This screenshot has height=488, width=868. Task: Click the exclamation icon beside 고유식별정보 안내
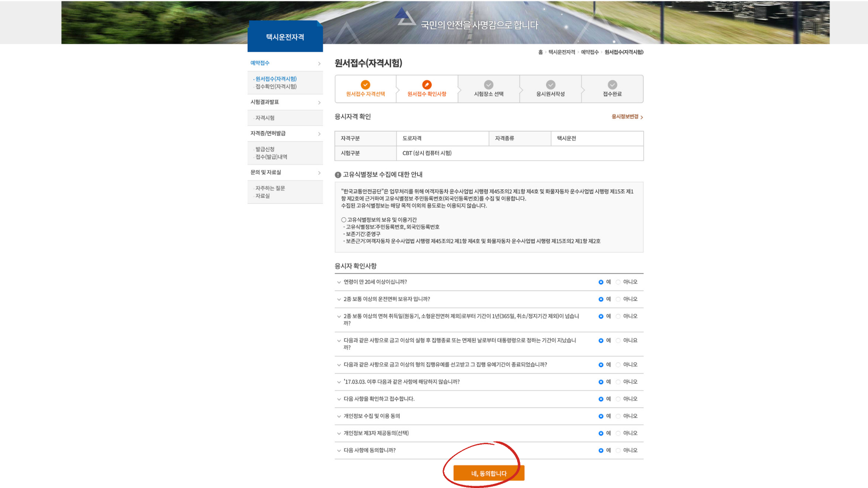click(x=337, y=174)
